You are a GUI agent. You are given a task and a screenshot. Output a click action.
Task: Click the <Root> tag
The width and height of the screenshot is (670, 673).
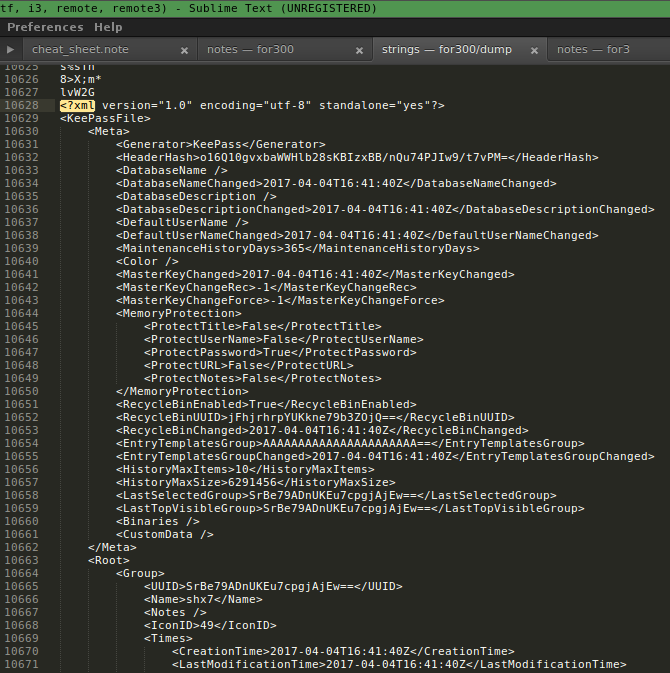point(109,561)
